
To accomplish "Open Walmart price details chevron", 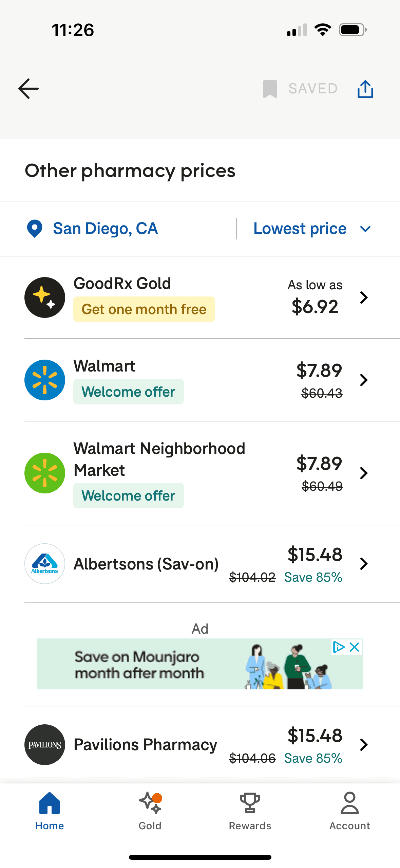I will coord(364,380).
